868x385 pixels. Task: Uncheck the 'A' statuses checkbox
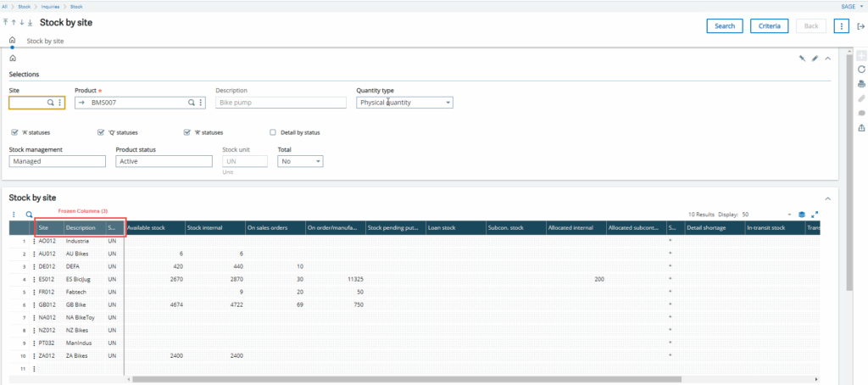pyautogui.click(x=14, y=132)
